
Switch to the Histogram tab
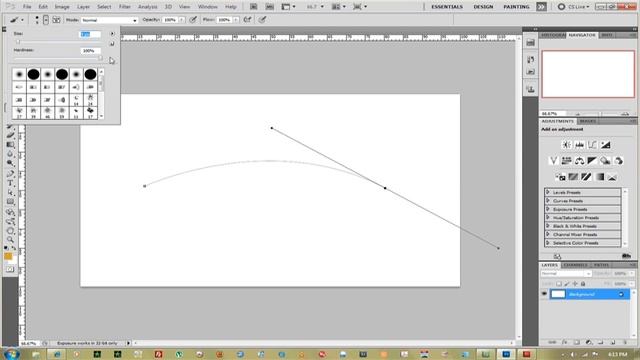pos(553,35)
